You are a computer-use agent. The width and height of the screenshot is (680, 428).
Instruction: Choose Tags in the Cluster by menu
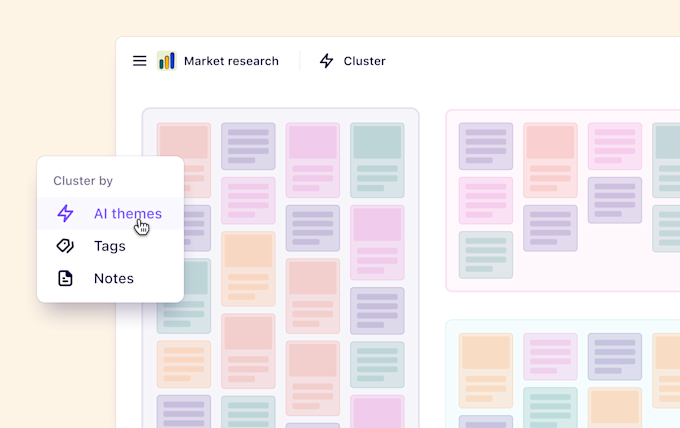(111, 246)
